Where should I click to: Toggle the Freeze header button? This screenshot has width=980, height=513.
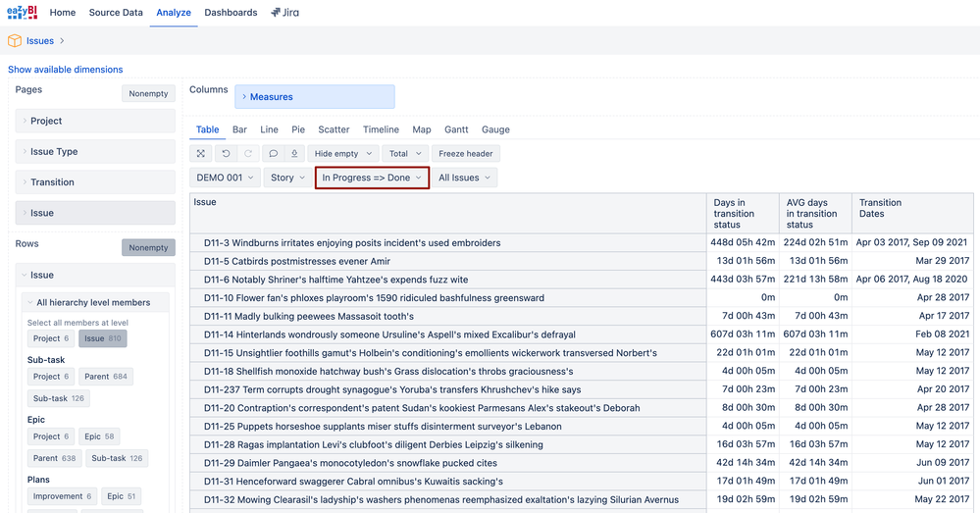(x=466, y=154)
